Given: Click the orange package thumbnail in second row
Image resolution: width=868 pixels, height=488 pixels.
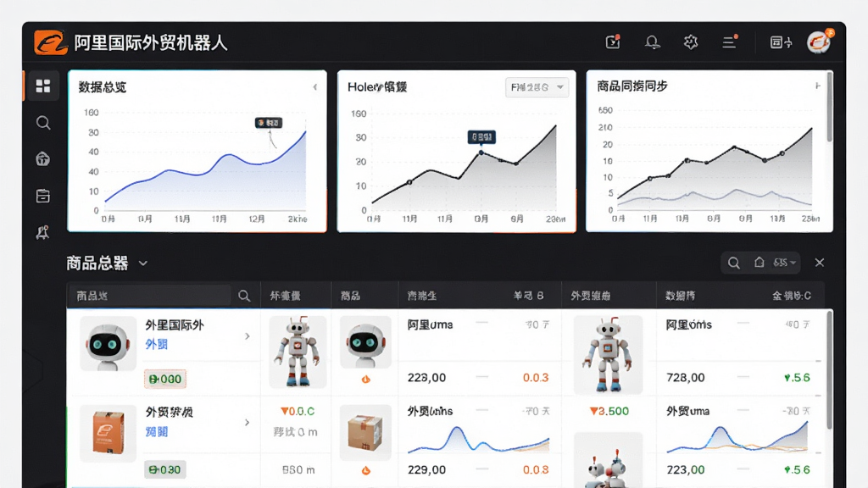Looking at the screenshot, I should click(x=108, y=433).
